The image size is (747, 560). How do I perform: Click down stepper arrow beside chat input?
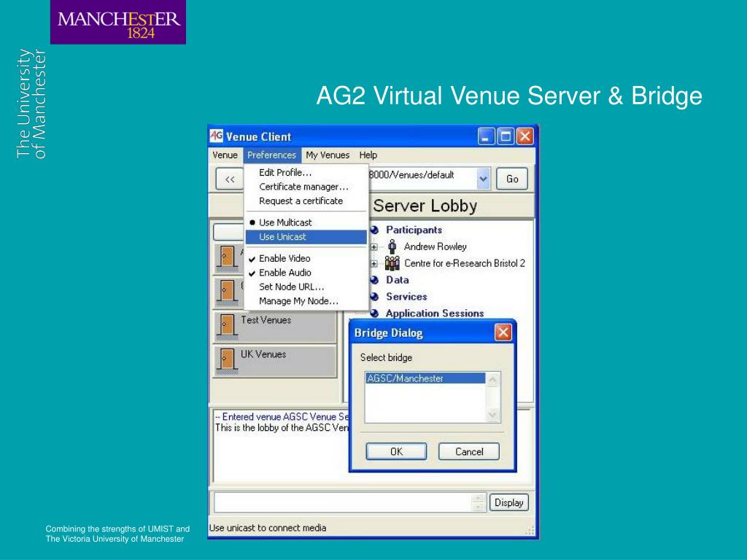pyautogui.click(x=479, y=507)
